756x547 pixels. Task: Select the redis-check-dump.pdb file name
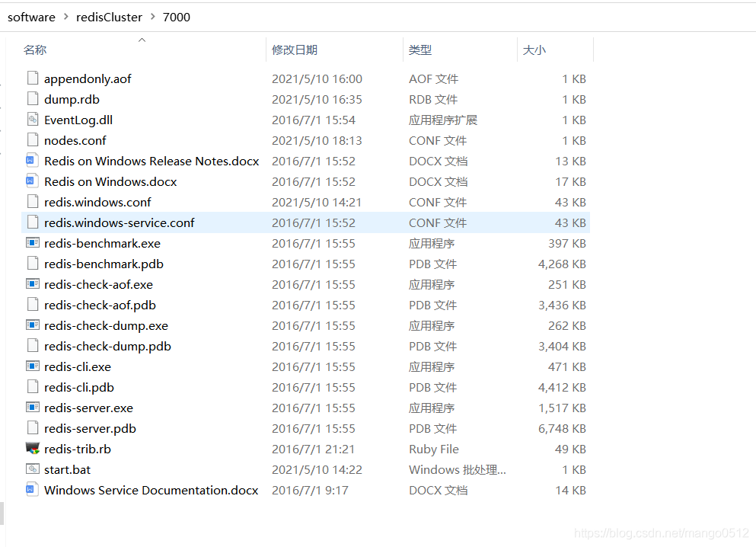pyautogui.click(x=107, y=347)
